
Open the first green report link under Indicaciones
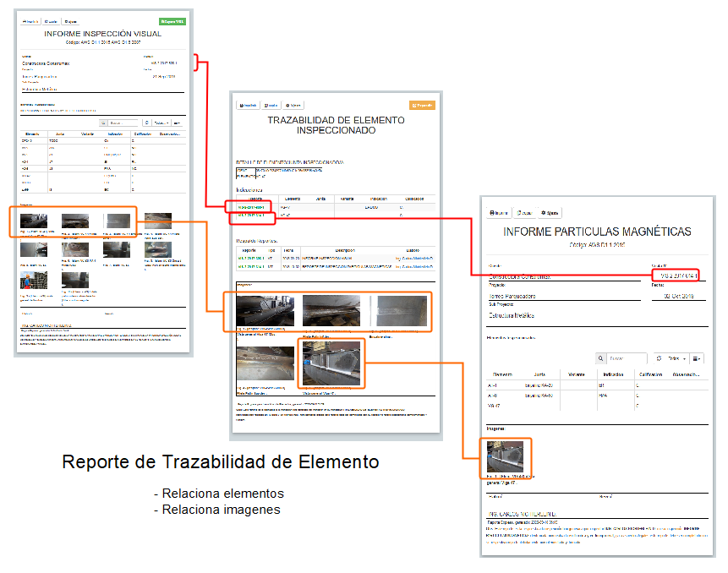point(249,206)
